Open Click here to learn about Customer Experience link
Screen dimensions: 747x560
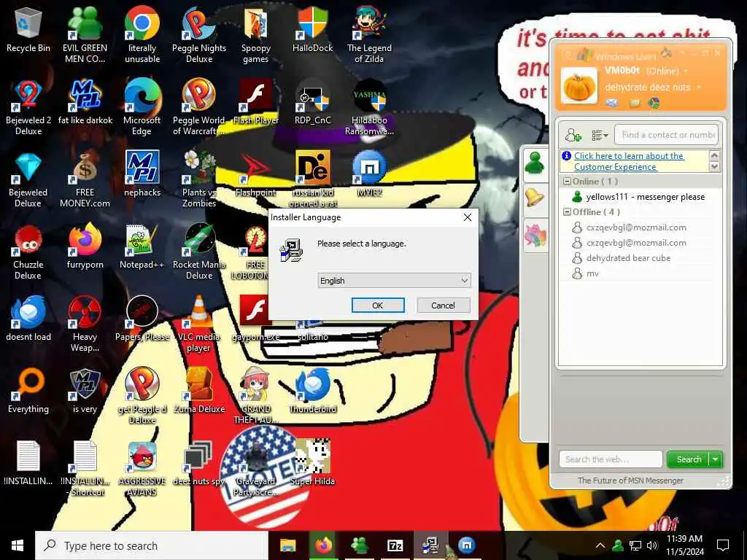coord(629,161)
